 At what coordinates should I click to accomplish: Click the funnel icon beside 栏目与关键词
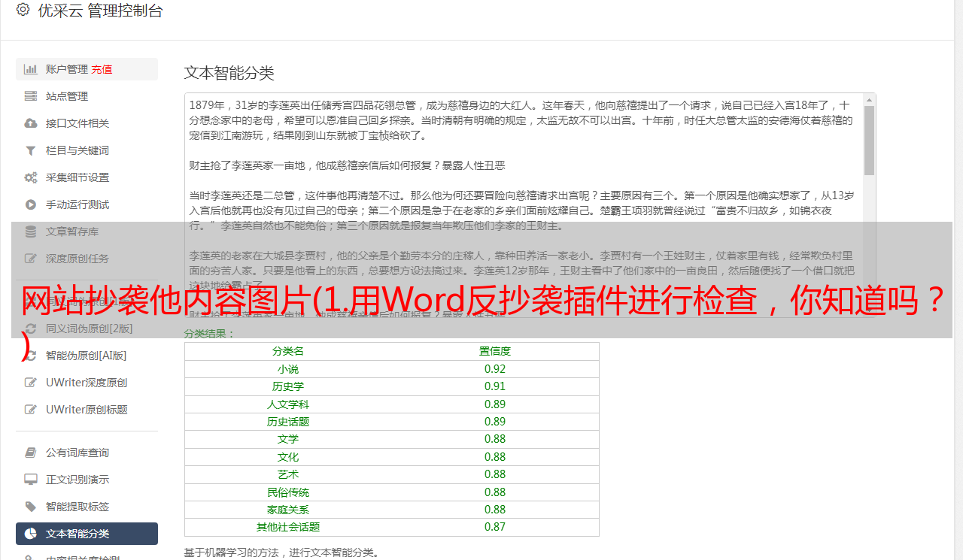point(31,150)
